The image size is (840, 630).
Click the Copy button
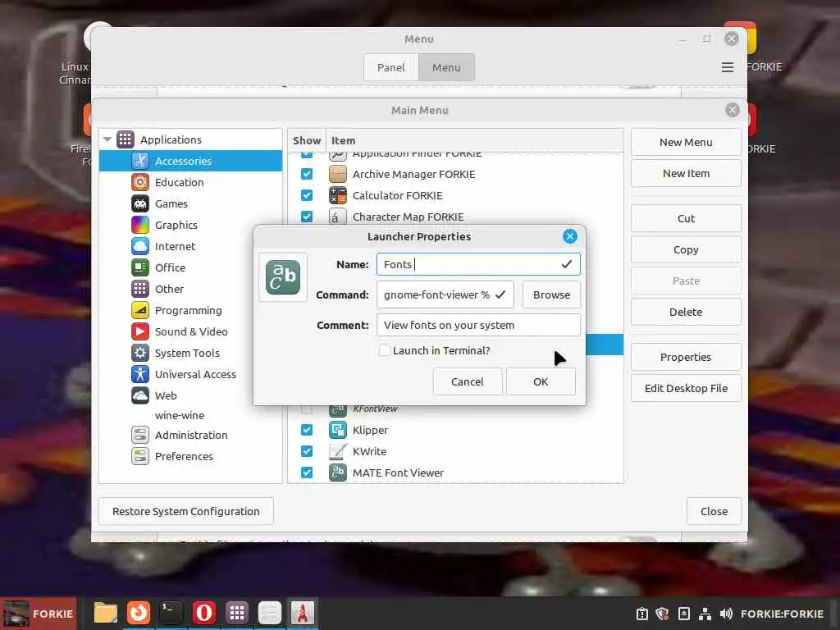(686, 249)
